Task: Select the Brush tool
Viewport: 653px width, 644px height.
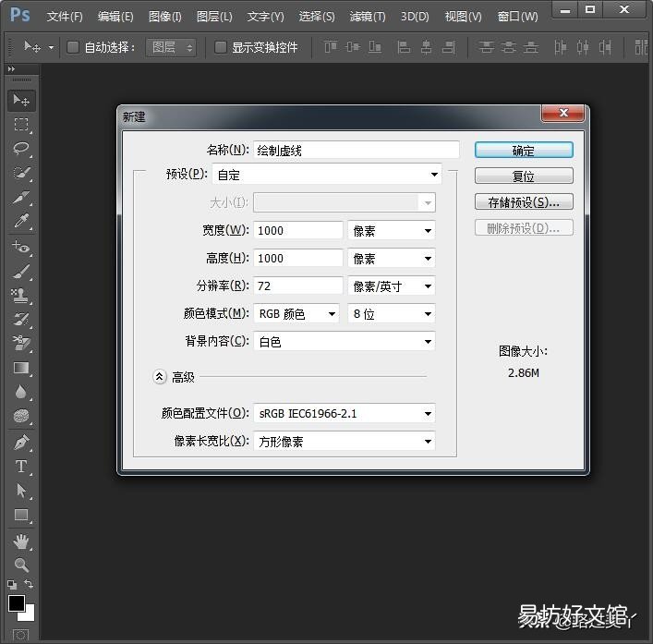Action: (21, 272)
